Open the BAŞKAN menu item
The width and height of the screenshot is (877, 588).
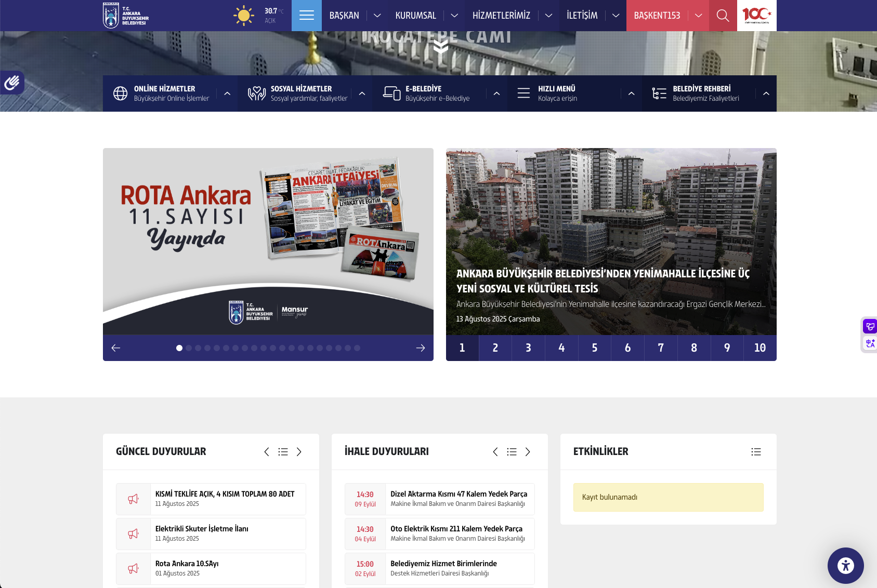tap(344, 16)
